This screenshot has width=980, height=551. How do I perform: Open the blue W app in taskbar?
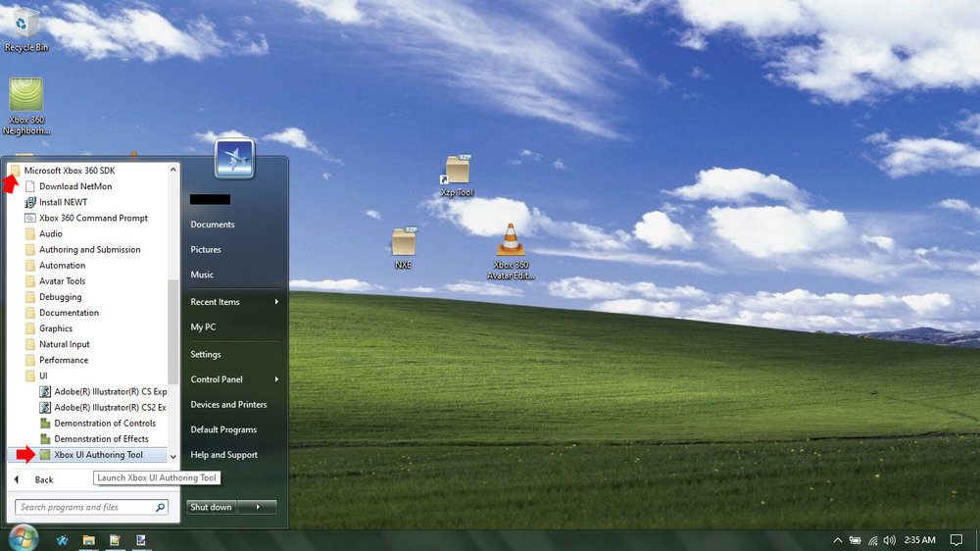coord(62,540)
